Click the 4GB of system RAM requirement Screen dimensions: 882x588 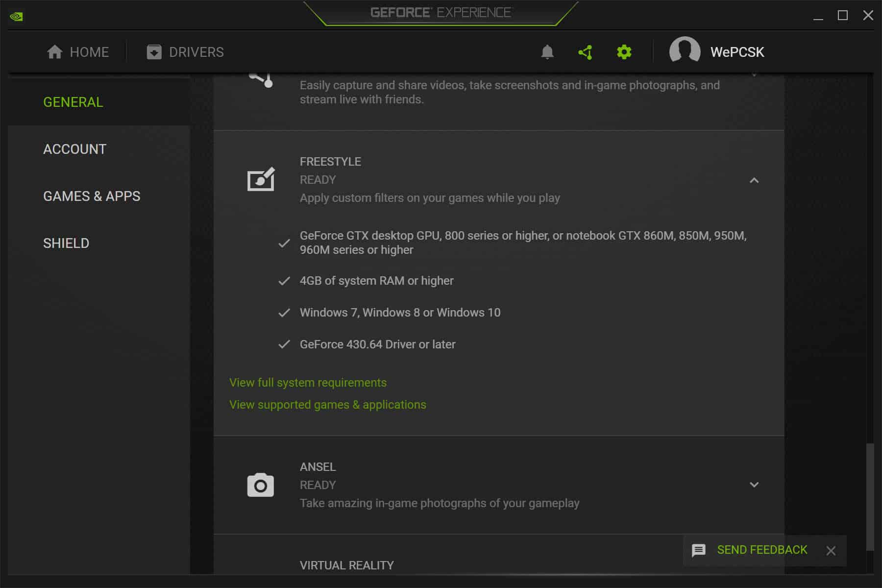pyautogui.click(x=376, y=281)
